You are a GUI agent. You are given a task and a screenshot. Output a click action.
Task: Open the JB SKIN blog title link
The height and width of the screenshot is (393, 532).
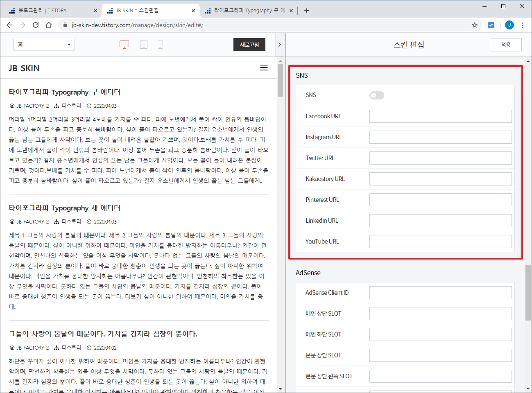pos(24,68)
